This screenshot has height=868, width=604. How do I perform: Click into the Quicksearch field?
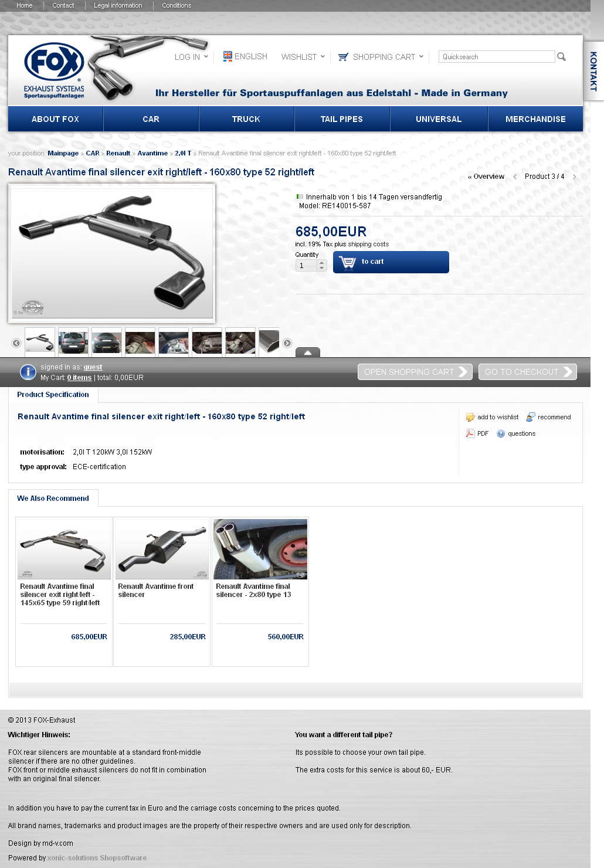click(x=496, y=57)
